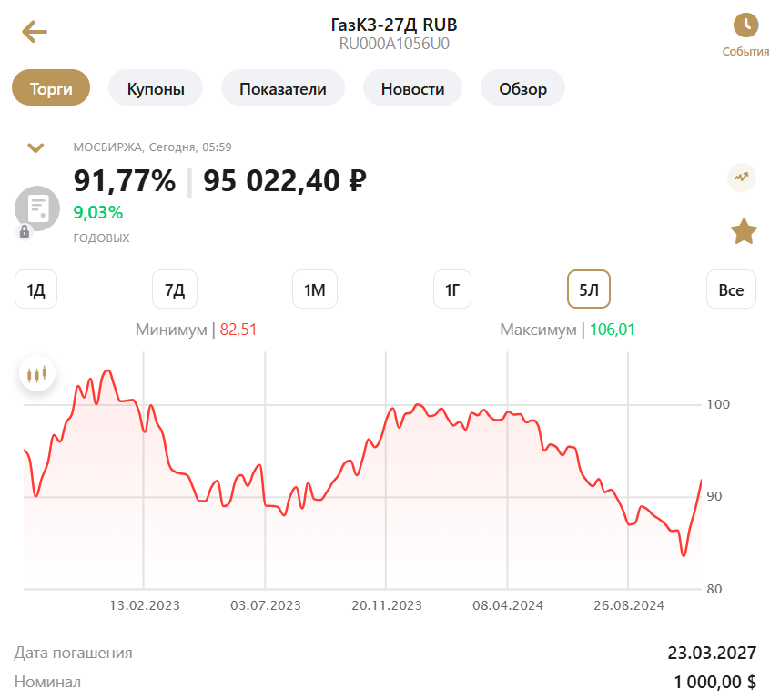
Task: Expand the quote details chevron
Action: [36, 147]
